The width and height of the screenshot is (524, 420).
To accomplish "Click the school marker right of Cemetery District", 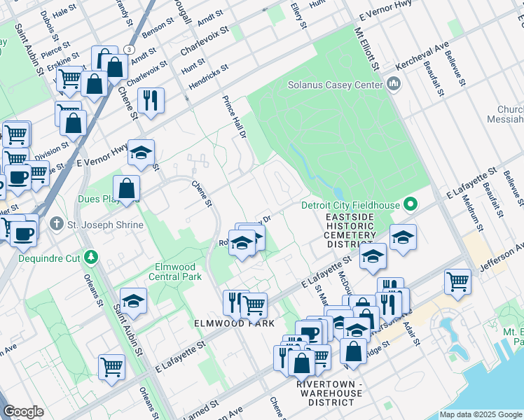I will (403, 239).
